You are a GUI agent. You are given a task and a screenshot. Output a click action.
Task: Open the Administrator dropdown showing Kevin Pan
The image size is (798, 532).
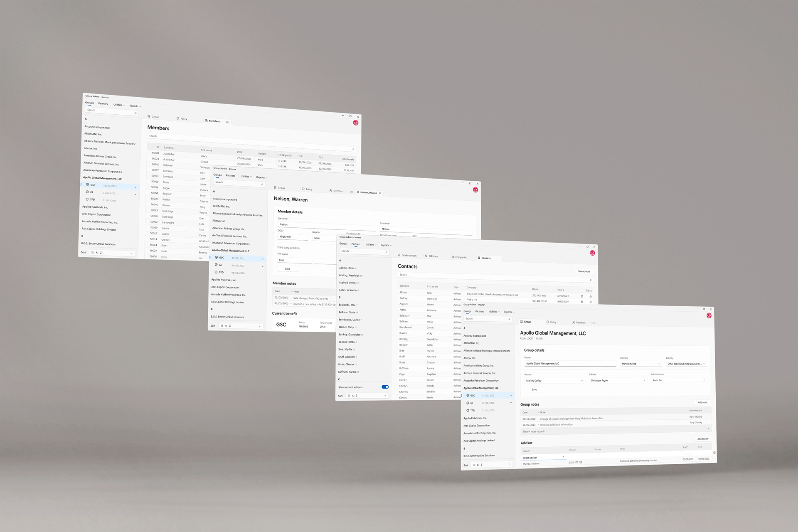tap(678, 380)
